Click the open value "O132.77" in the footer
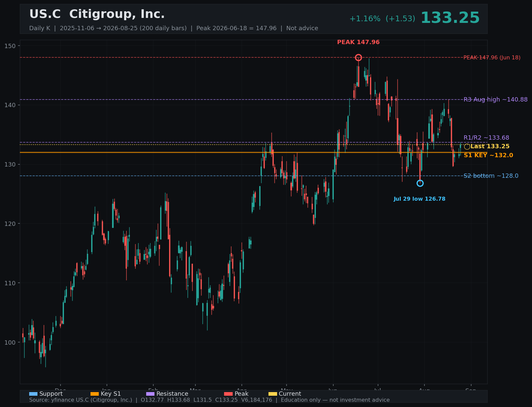532x407 pixels. point(152,400)
